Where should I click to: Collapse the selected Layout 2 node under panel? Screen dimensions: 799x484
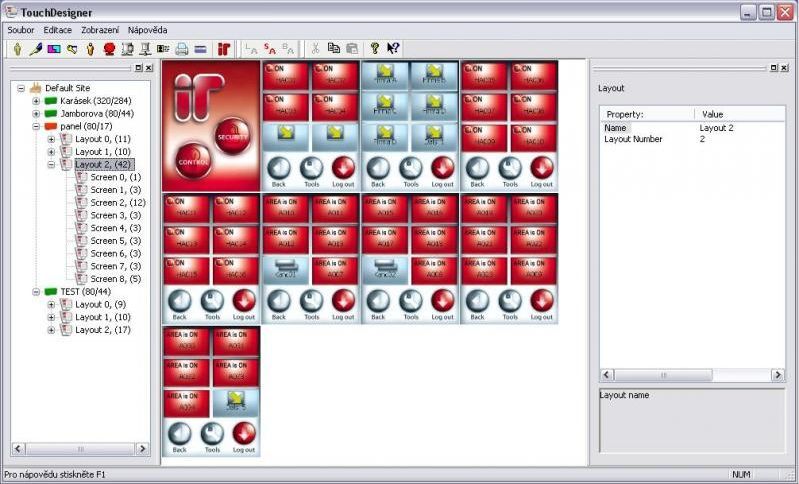52,164
